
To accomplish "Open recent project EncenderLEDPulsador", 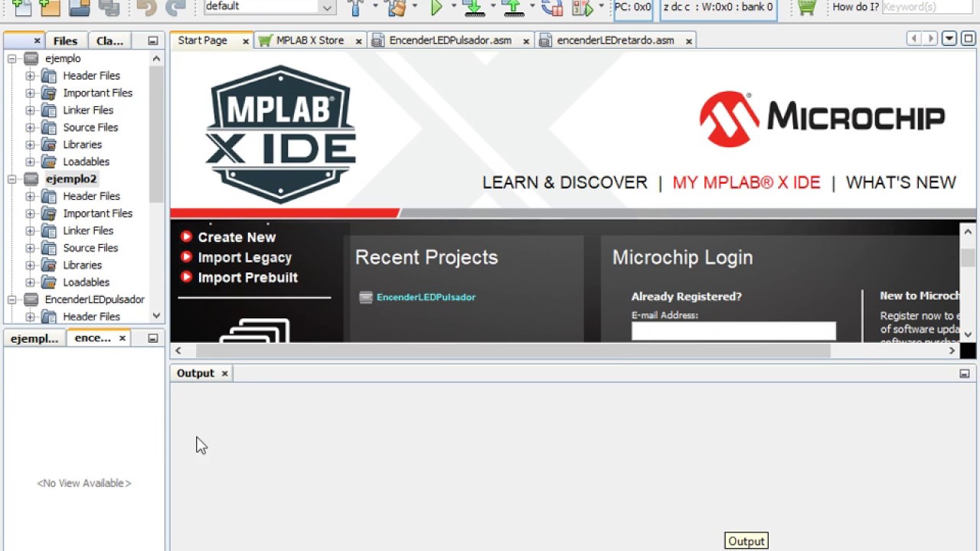I will pos(426,297).
